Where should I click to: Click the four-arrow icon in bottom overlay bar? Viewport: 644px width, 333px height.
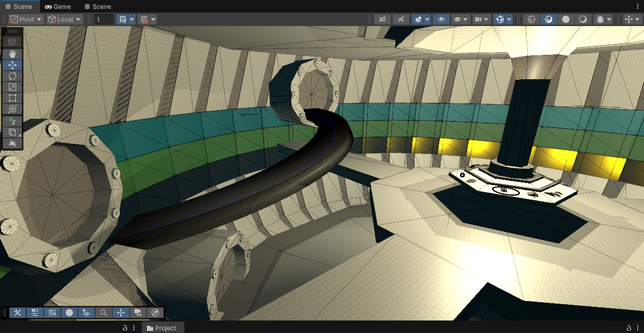[121, 313]
